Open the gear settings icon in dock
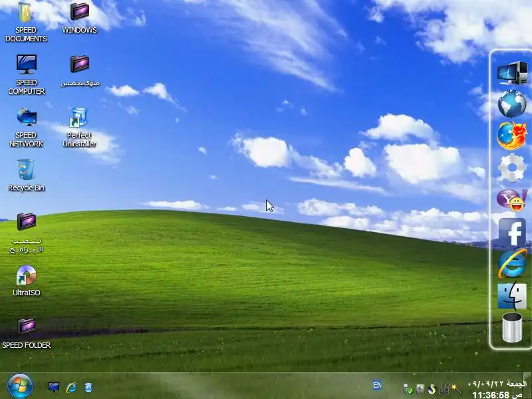532x399 pixels. click(512, 168)
